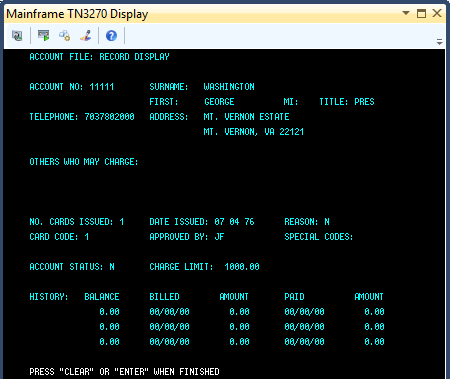Screen dimensions: 450x379
Task: Click the PAID column header
Action: (294, 297)
